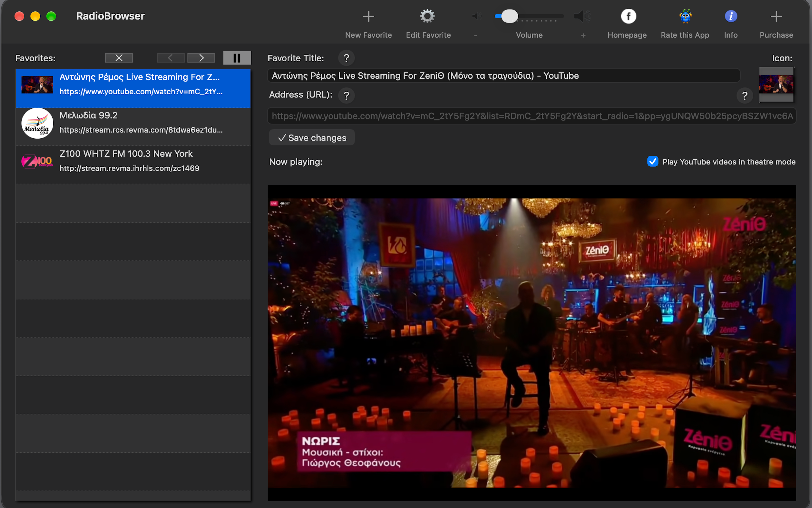Go to previous favorite with left arrow
Screen dimensions: 812x508
point(170,58)
